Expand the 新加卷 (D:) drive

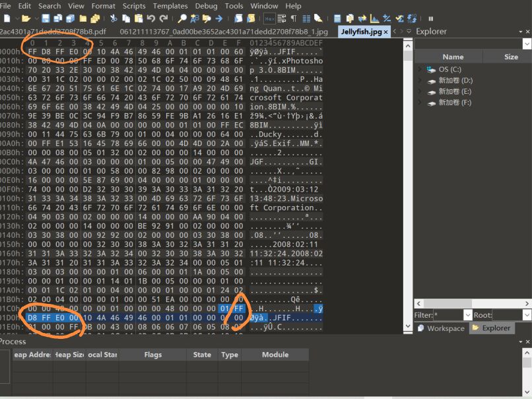click(x=418, y=80)
